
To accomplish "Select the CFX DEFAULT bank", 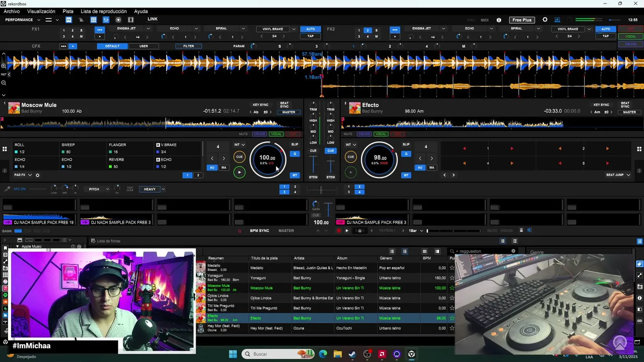I will pyautogui.click(x=112, y=46).
